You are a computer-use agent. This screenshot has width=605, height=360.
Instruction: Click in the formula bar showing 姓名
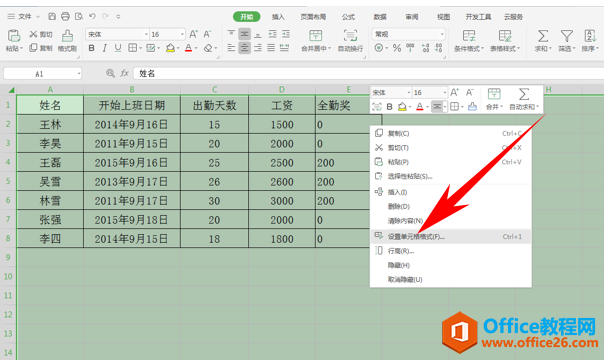tap(368, 73)
